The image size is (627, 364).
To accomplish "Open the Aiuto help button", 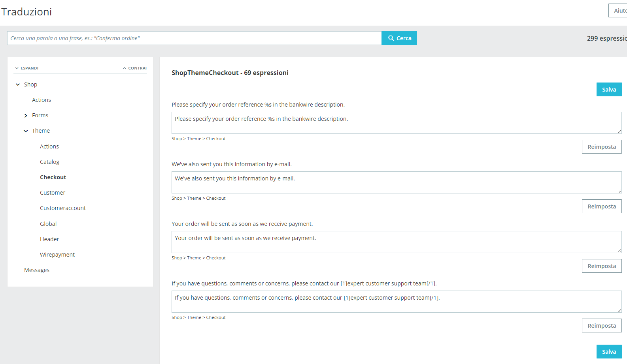I will pos(618,11).
